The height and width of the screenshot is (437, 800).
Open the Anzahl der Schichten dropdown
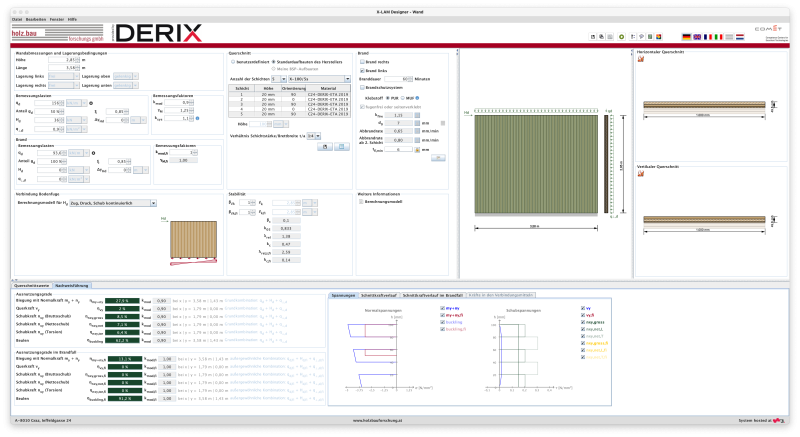(279, 79)
